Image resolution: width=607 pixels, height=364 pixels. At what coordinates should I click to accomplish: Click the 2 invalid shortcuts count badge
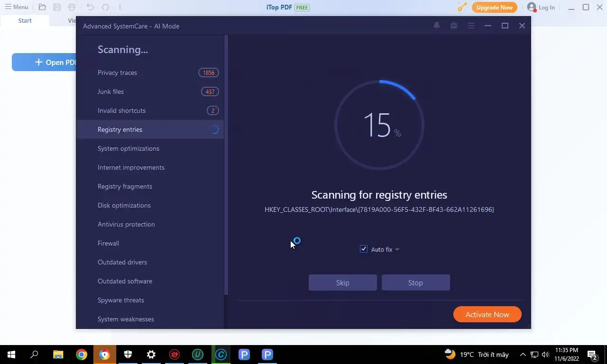(213, 110)
